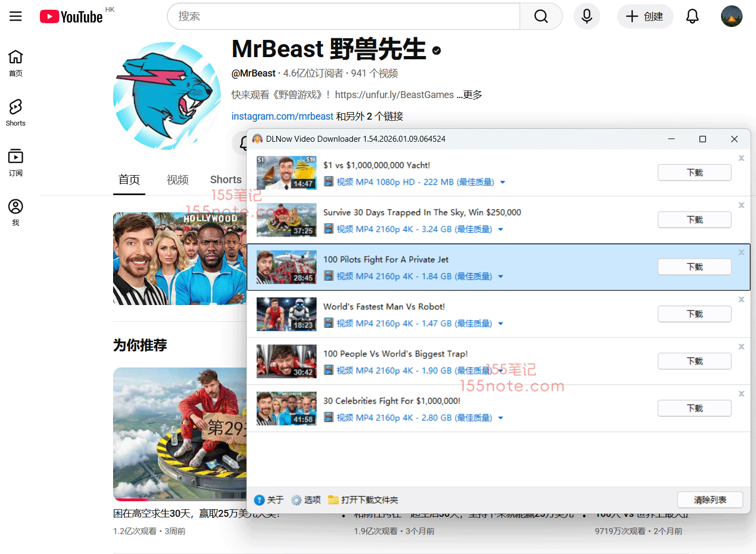756x554 pixels.
Task: Go to Shorts in the left sidebar
Action: coord(16,113)
